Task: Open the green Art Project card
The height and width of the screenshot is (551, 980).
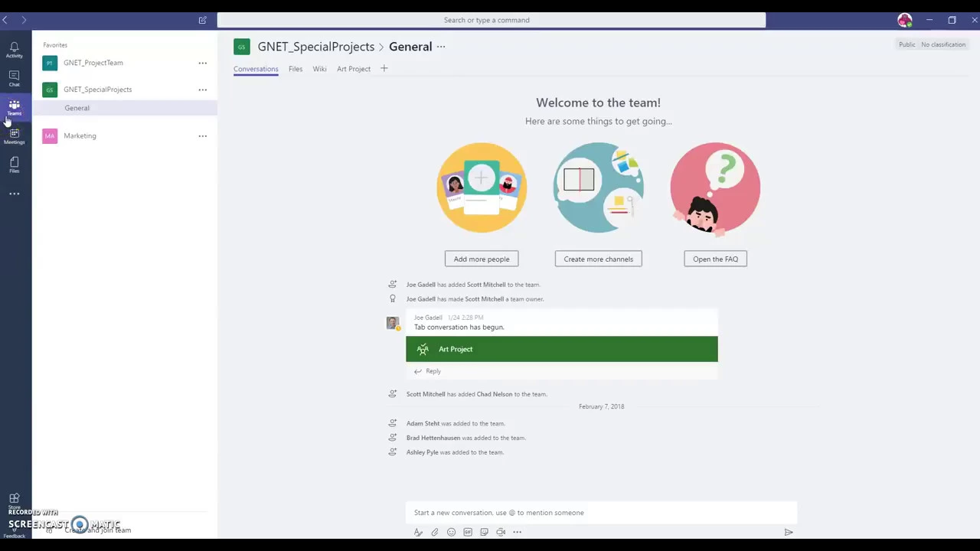Action: [562, 349]
